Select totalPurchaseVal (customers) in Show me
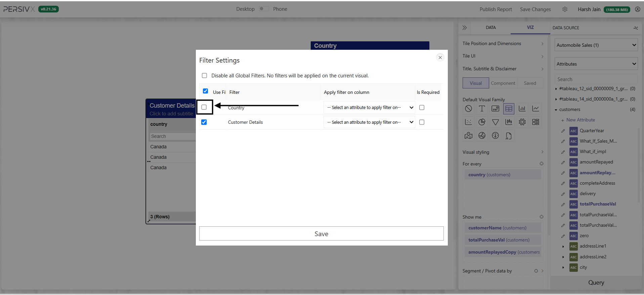The image size is (644, 295). pyautogui.click(x=503, y=240)
